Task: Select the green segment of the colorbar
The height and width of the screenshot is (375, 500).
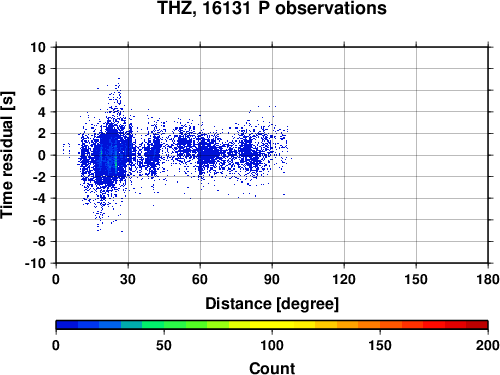Action: point(175,325)
